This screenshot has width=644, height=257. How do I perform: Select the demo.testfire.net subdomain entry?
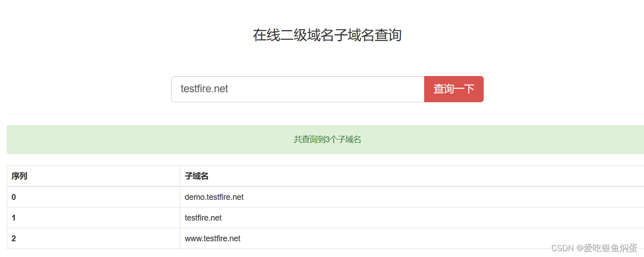214,197
